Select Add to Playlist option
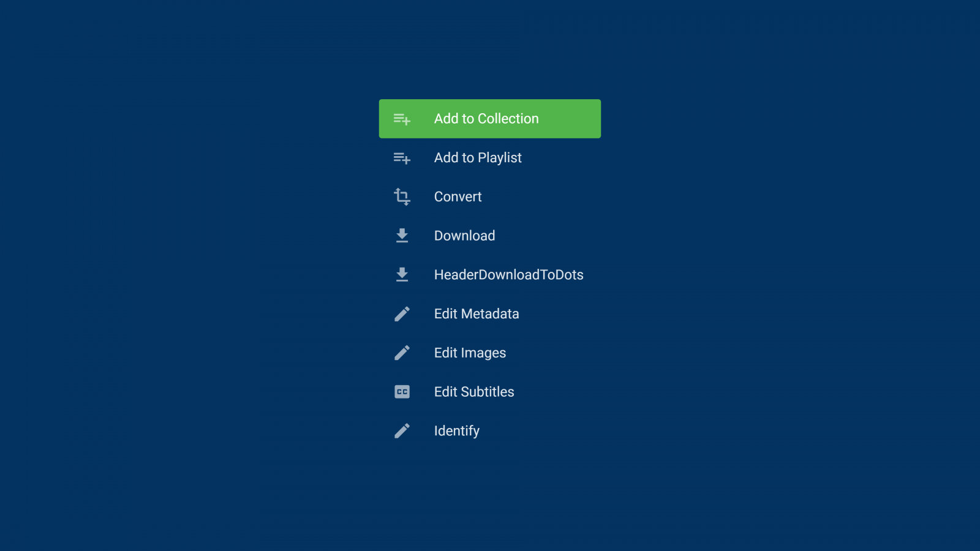Screen dimensions: 980x551 point(490,158)
